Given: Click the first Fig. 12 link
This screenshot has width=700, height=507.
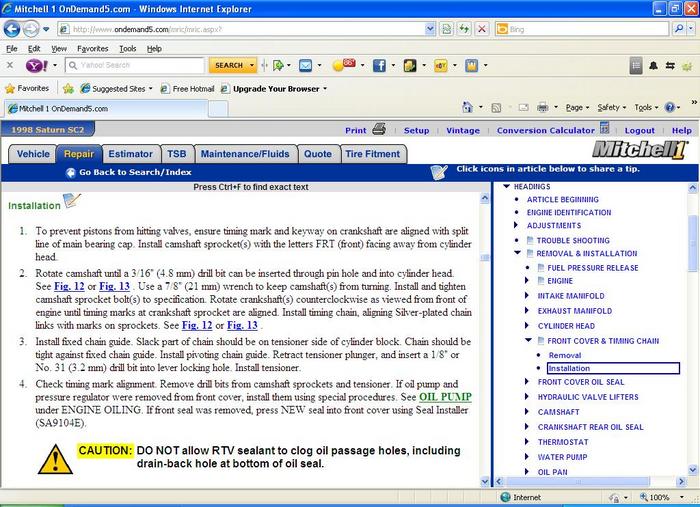Looking at the screenshot, I should click(69, 286).
